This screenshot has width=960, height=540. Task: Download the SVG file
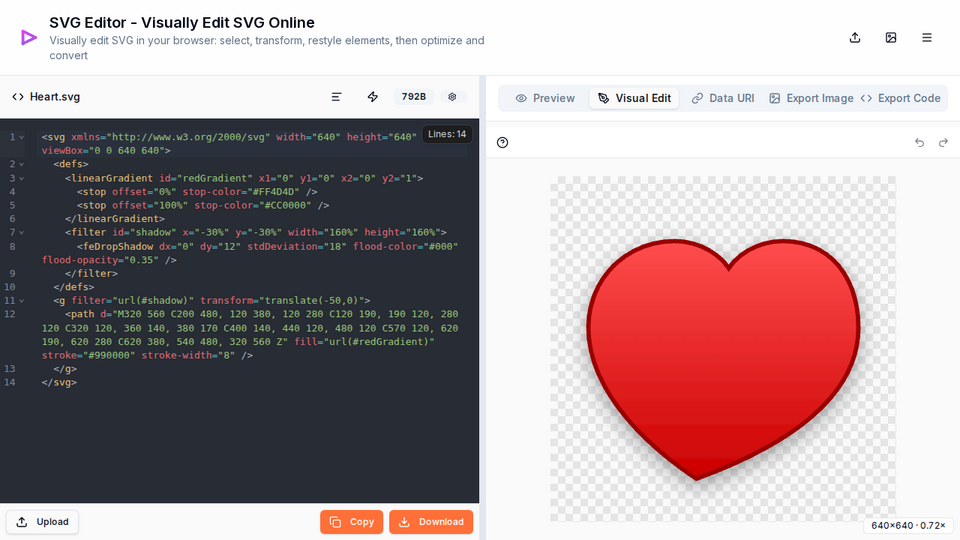coord(431,522)
